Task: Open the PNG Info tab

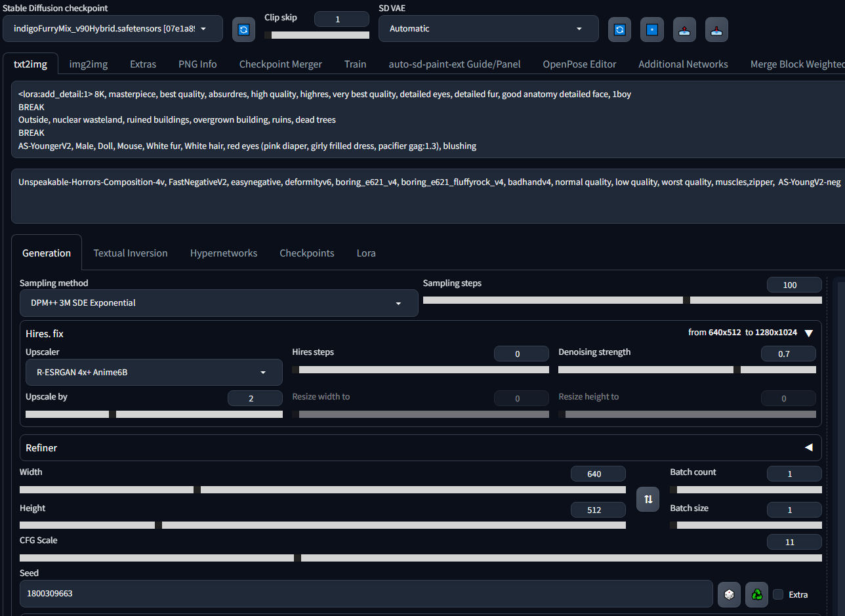Action: [197, 64]
